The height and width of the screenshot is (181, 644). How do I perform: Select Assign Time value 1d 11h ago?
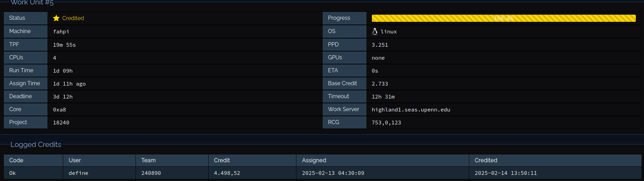[x=69, y=84]
